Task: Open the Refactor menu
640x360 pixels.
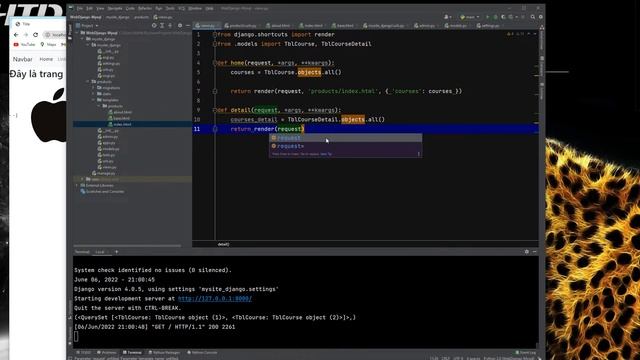Action: coord(145,8)
